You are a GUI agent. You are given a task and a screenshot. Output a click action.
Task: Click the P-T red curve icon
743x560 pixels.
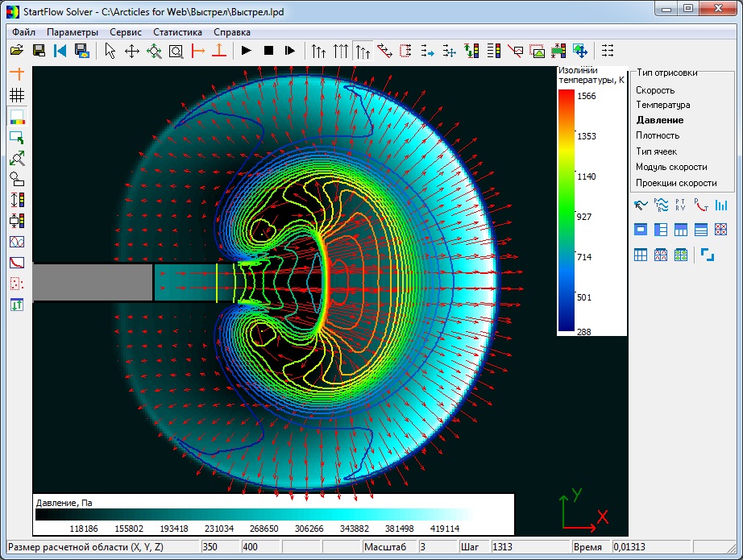click(x=701, y=205)
